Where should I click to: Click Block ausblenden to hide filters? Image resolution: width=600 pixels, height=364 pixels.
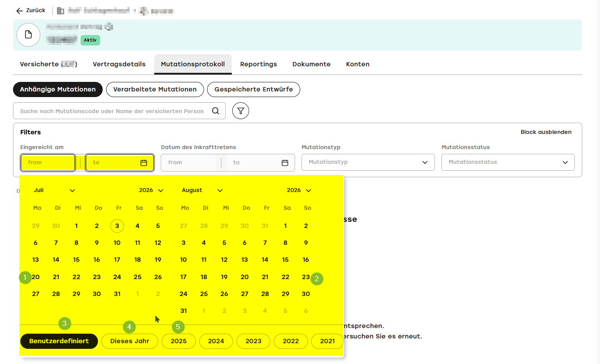(x=546, y=132)
